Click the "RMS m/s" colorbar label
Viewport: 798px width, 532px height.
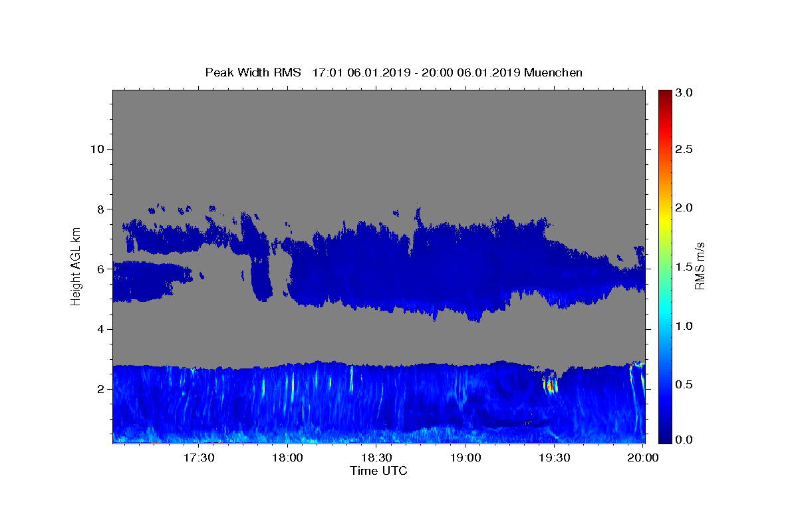pyautogui.click(x=700, y=266)
